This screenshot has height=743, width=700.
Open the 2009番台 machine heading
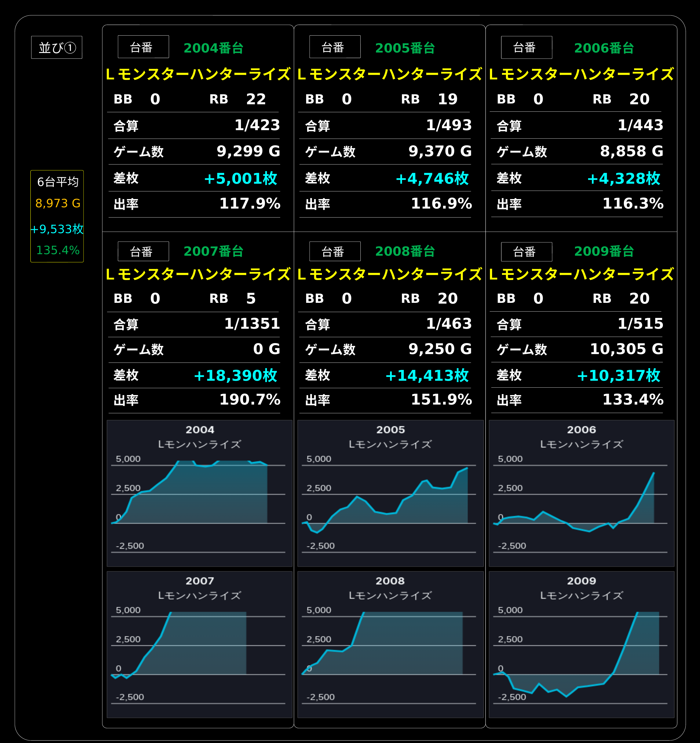pos(604,251)
